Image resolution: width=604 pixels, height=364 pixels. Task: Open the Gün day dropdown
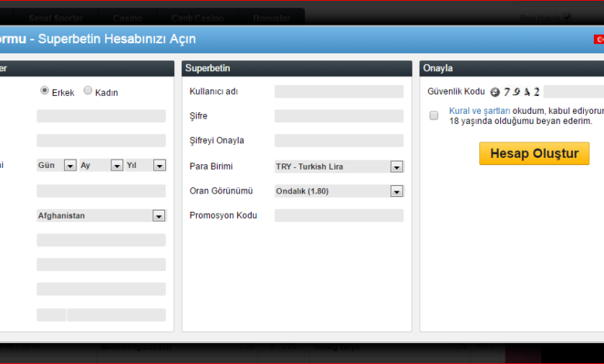coord(57,165)
